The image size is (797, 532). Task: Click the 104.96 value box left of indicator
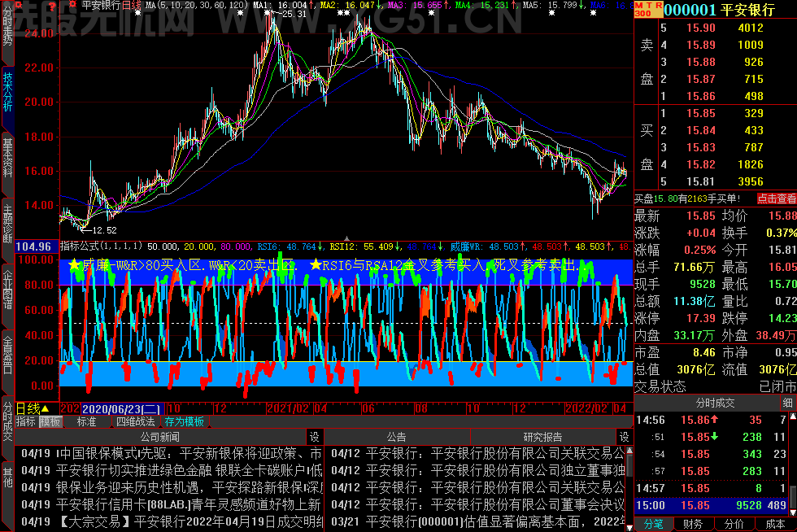click(33, 246)
